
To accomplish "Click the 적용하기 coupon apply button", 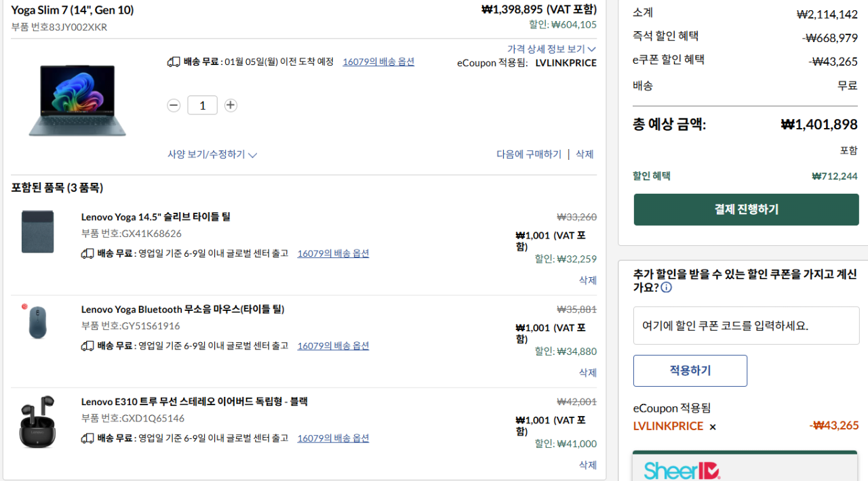I will (690, 371).
